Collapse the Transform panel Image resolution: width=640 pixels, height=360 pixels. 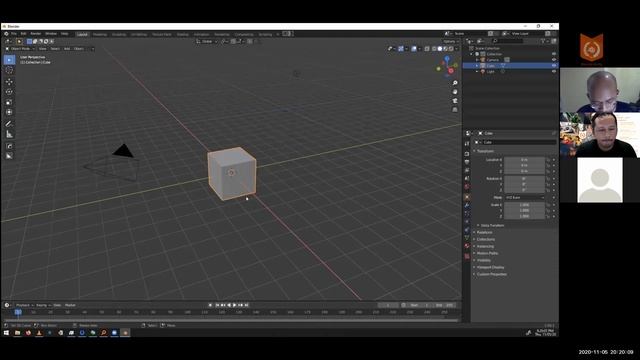click(x=484, y=151)
